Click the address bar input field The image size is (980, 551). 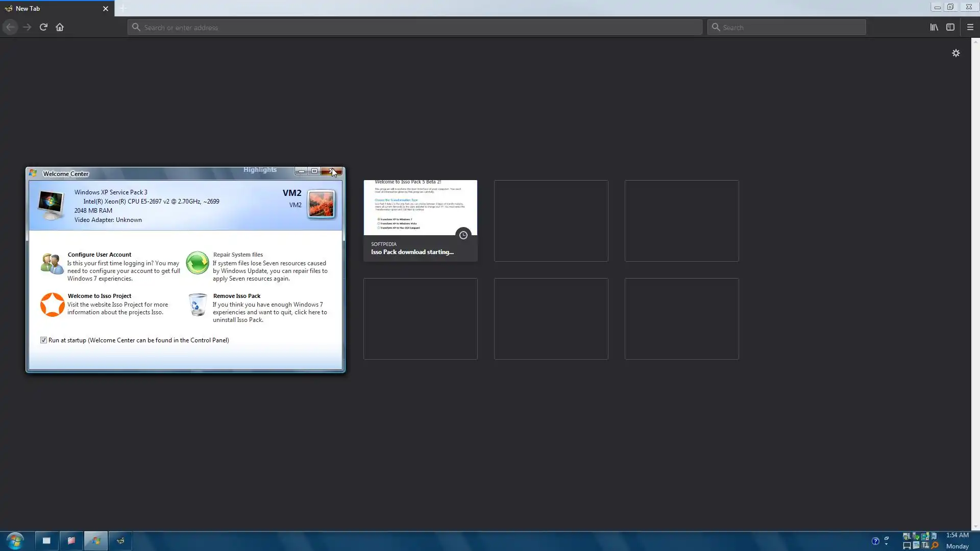[414, 27]
